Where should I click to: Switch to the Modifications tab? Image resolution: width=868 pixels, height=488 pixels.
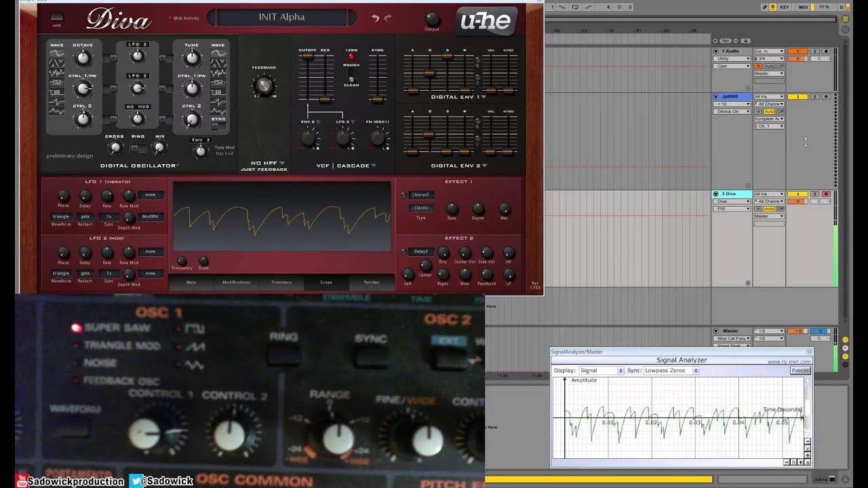[x=236, y=282]
